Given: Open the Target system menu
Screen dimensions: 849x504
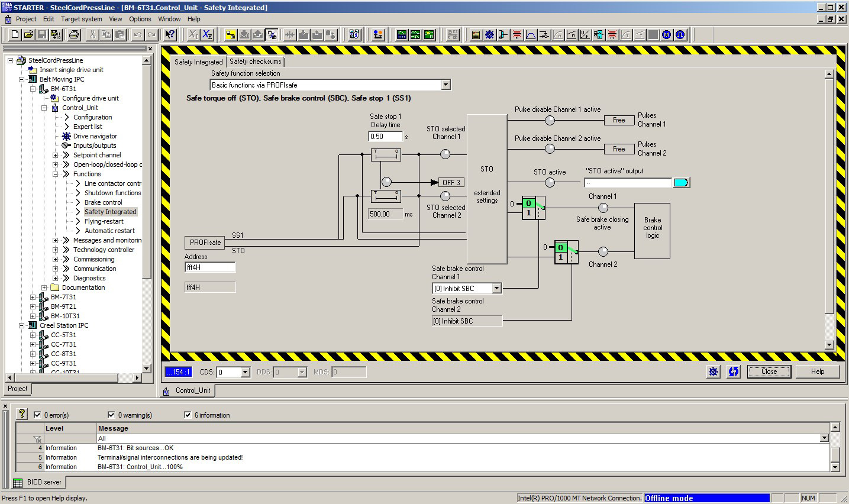Looking at the screenshot, I should coord(82,19).
